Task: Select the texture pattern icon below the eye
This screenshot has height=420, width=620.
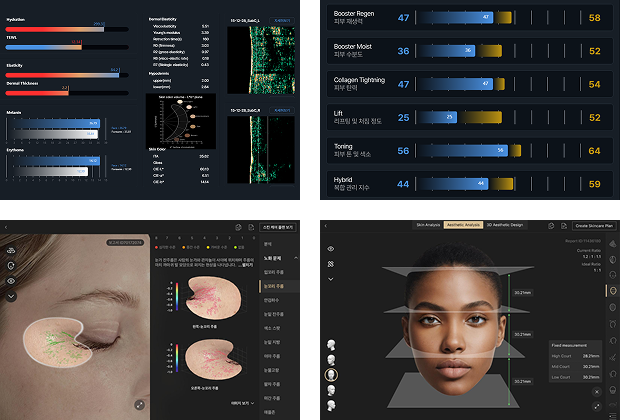Action: (x=331, y=264)
